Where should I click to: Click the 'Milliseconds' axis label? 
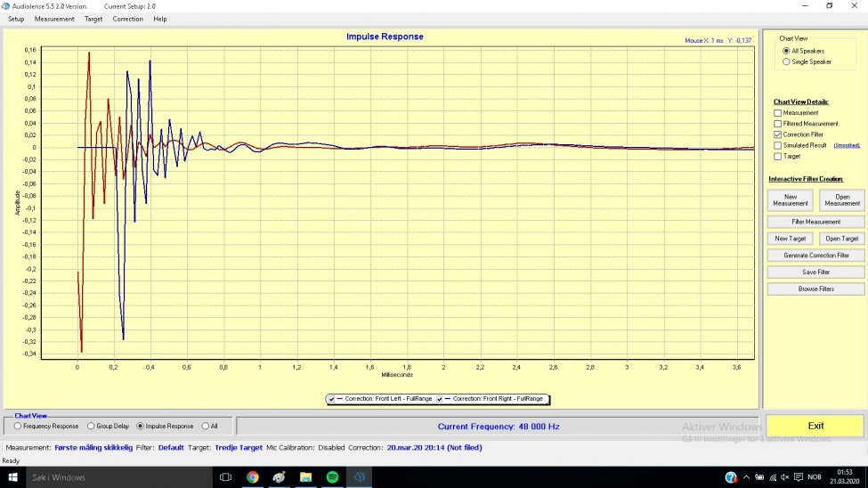397,375
